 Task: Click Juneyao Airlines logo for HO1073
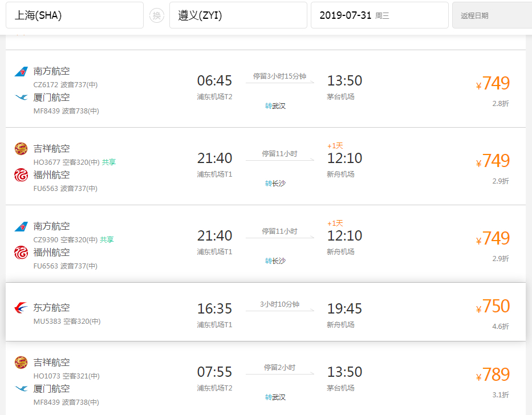[21, 363]
